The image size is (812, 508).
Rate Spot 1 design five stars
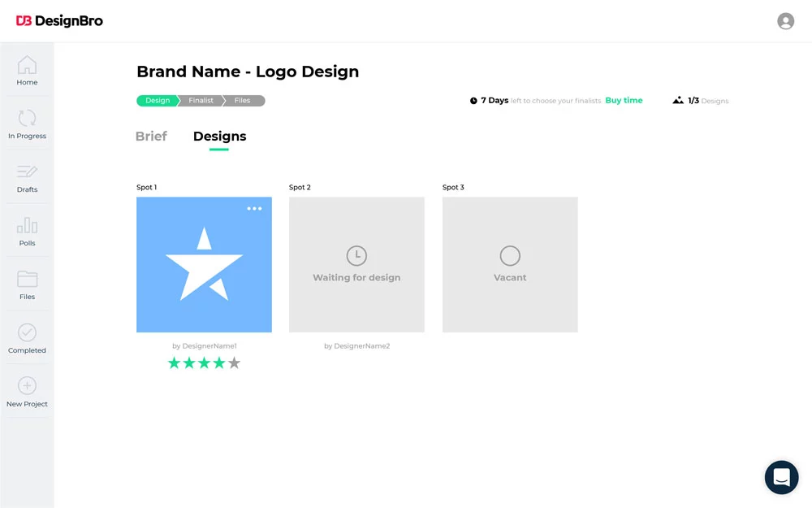click(234, 363)
